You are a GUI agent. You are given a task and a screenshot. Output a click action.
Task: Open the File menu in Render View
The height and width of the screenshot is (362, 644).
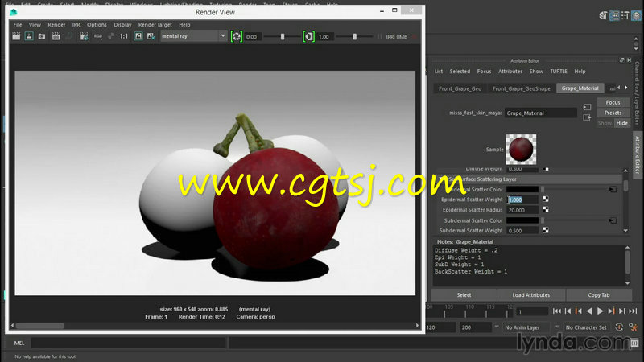pos(18,25)
